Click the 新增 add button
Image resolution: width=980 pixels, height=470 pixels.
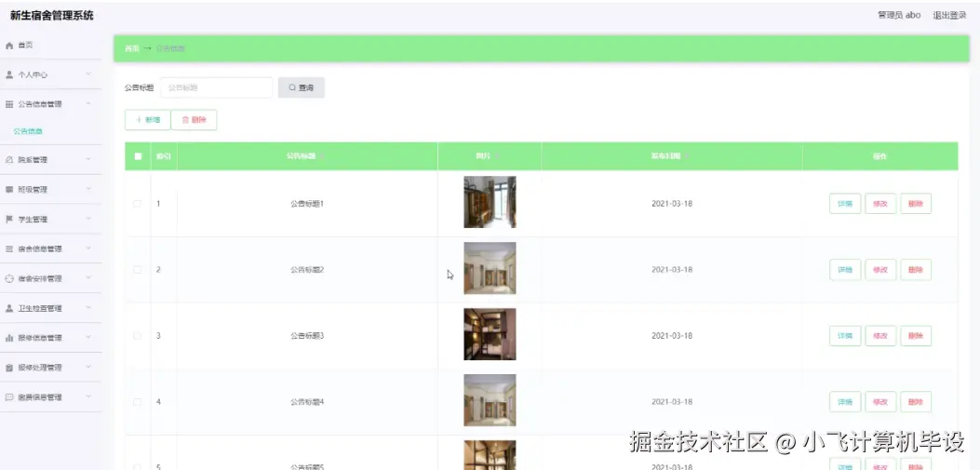(x=147, y=120)
